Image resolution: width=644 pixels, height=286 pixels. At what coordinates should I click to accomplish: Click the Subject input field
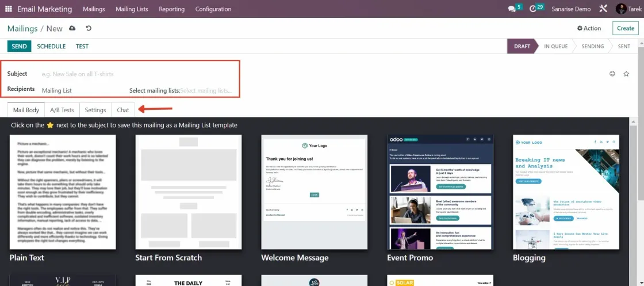(137, 74)
